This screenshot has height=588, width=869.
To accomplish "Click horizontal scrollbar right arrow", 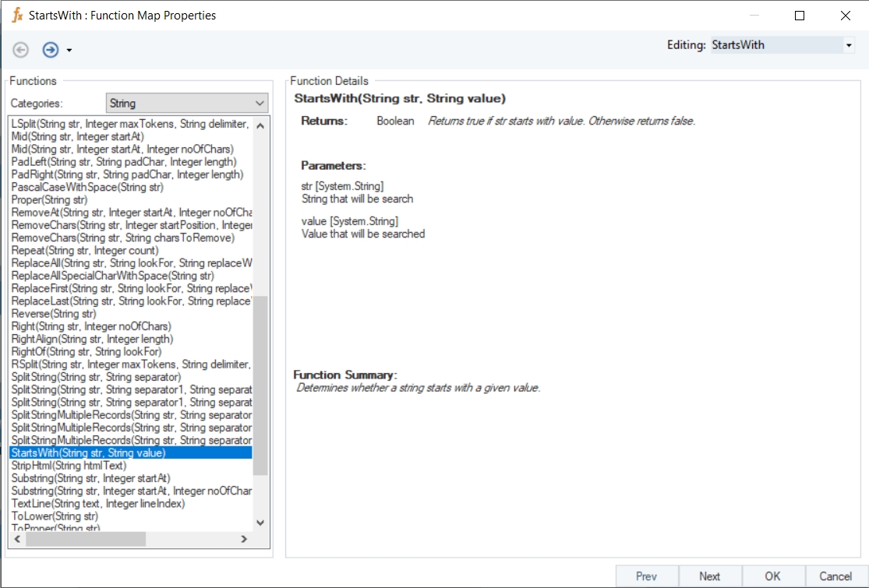I will [243, 539].
